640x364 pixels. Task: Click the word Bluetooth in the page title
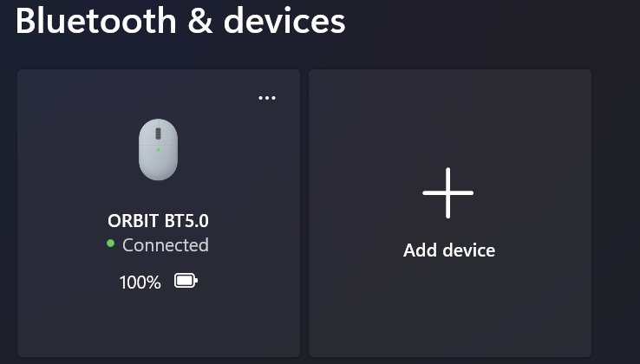pos(96,21)
